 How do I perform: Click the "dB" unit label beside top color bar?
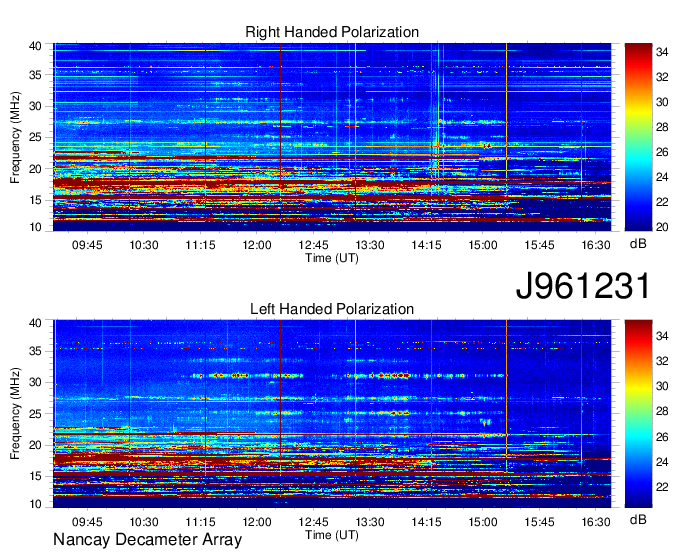point(638,244)
